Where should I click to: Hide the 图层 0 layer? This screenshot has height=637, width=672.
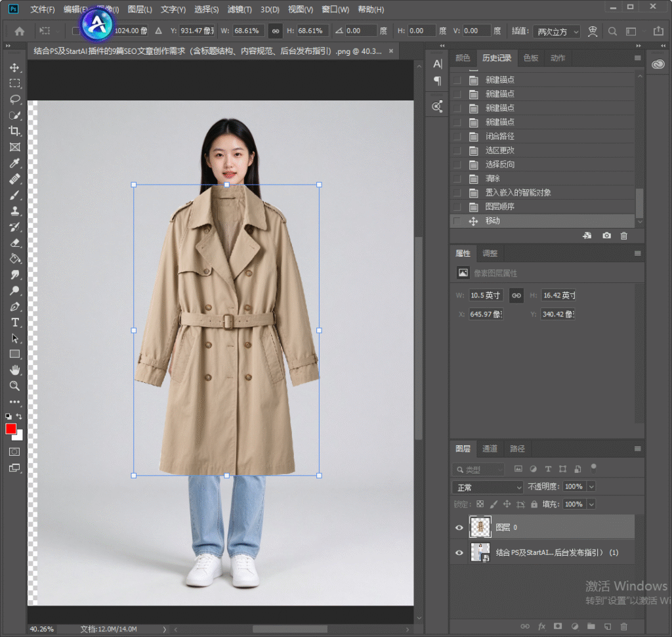pyautogui.click(x=459, y=527)
